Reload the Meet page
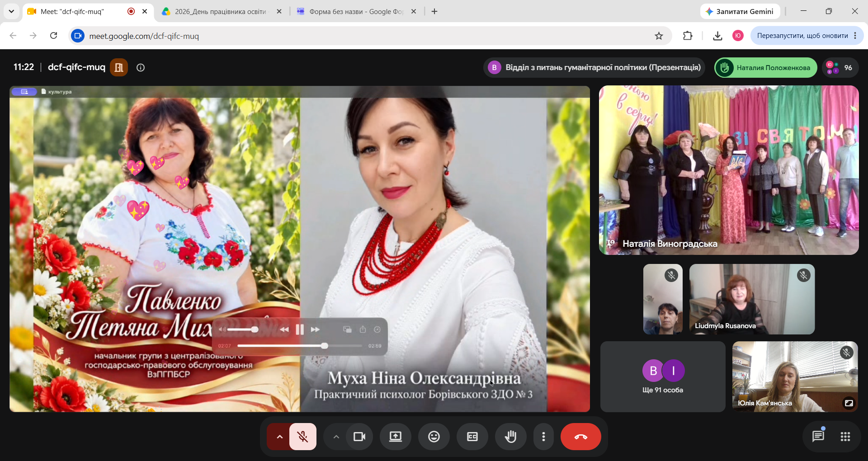Viewport: 868px width, 461px height. tap(53, 36)
